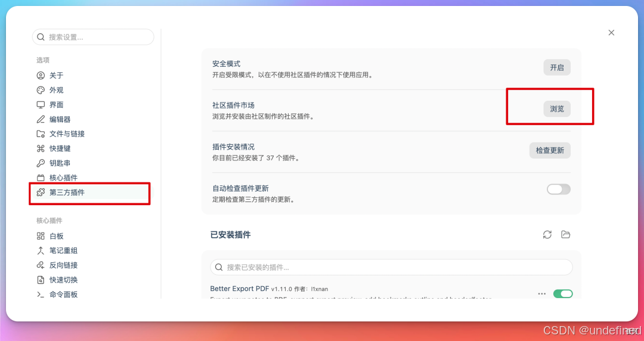The image size is (644, 341).
Task: Click the puzzle-piece icon beside 第三方插件
Action: coord(41,193)
